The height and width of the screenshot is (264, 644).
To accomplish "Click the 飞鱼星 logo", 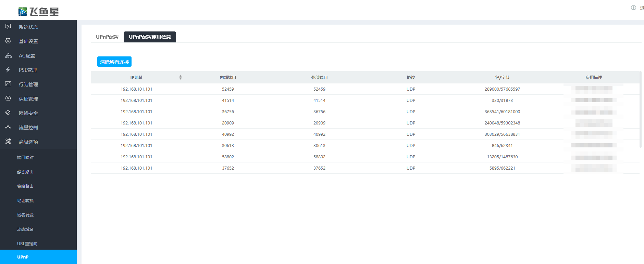I will point(38,12).
